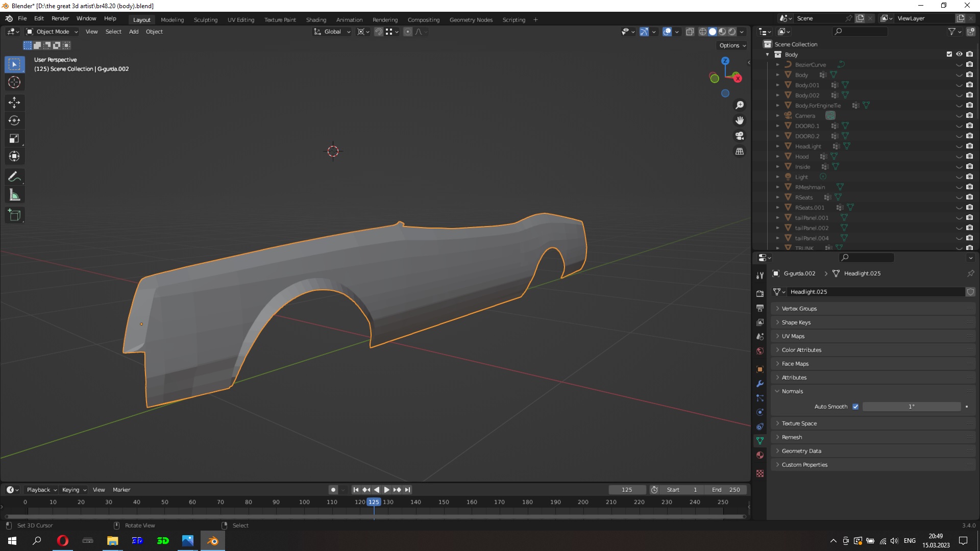The height and width of the screenshot is (551, 980).
Task: Toggle Body collection exclude checkbox
Action: 949,54
